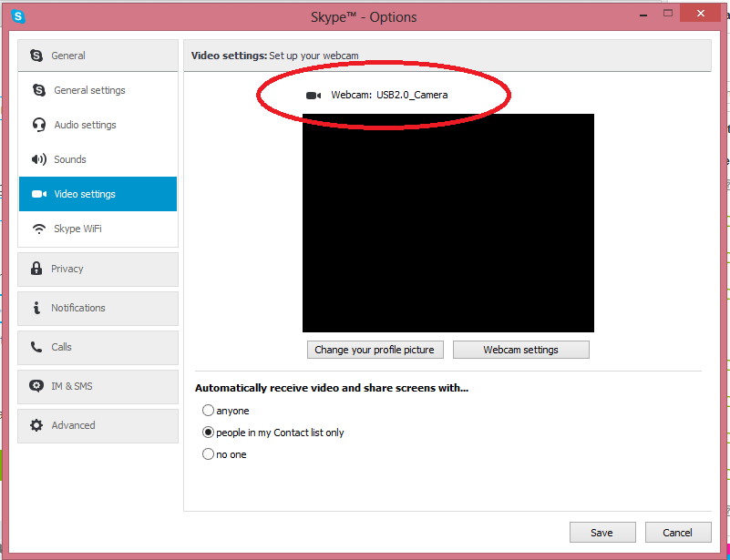Viewport: 730px width, 560px height.
Task: Click the Change your profile picture button
Action: tap(375, 349)
